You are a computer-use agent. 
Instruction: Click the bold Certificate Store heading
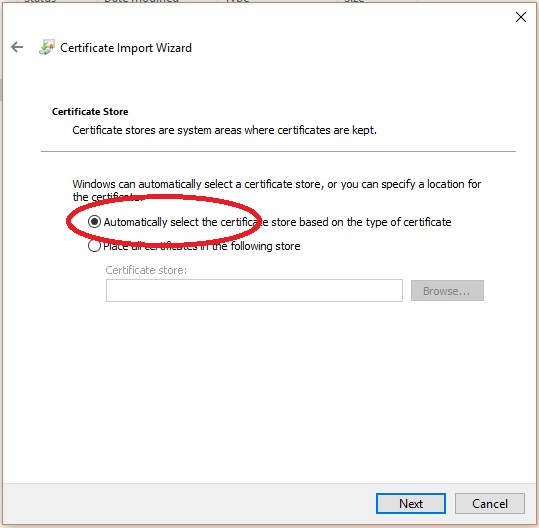click(x=90, y=112)
